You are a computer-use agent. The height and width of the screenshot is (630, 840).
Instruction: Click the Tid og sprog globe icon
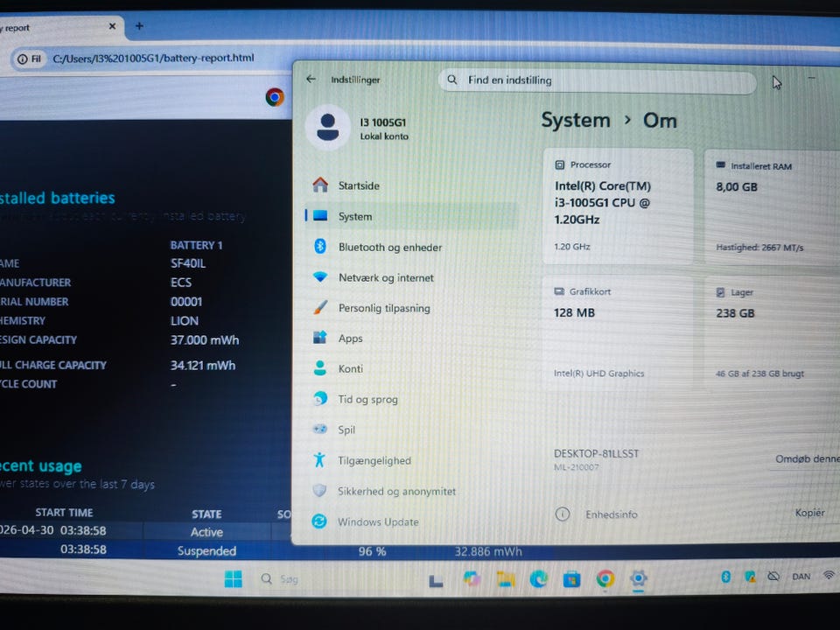point(320,398)
